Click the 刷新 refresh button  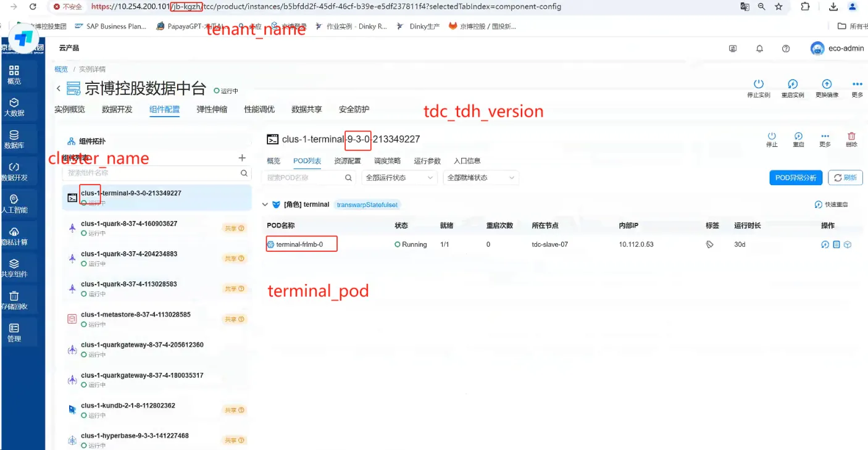[x=845, y=178]
